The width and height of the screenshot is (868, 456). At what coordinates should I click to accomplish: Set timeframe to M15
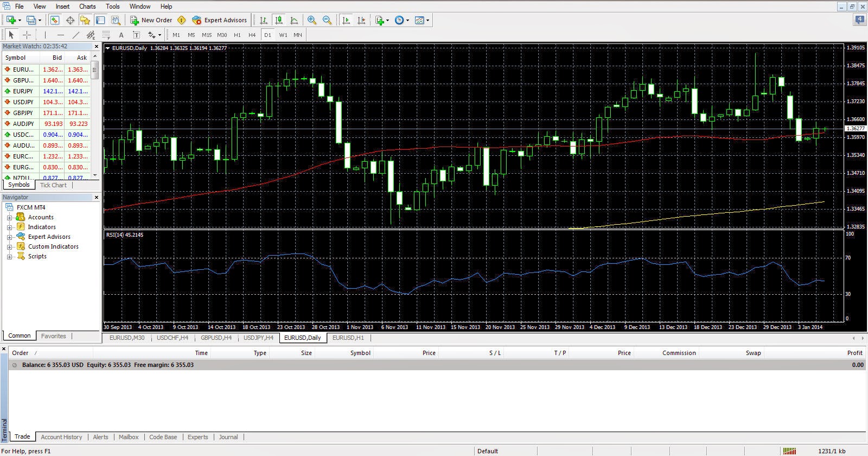207,35
